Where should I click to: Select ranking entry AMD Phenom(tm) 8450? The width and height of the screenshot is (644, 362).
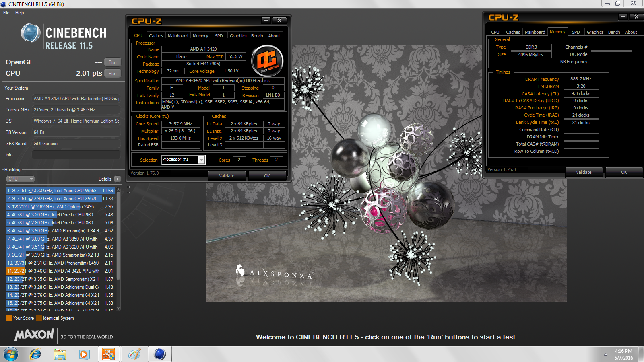point(60,263)
